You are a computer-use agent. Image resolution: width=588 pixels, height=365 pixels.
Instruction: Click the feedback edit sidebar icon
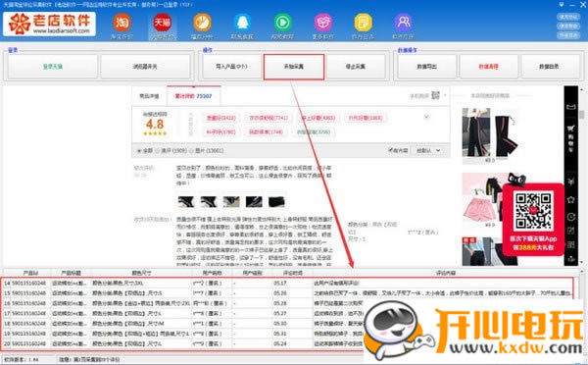[570, 231]
